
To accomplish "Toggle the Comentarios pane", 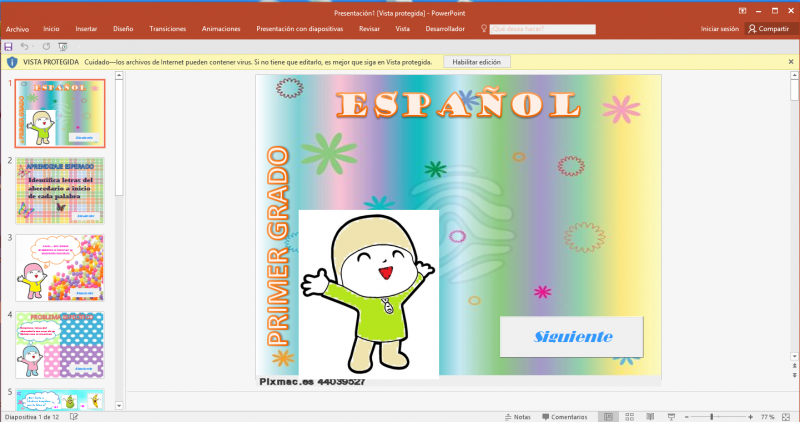I will [x=564, y=417].
